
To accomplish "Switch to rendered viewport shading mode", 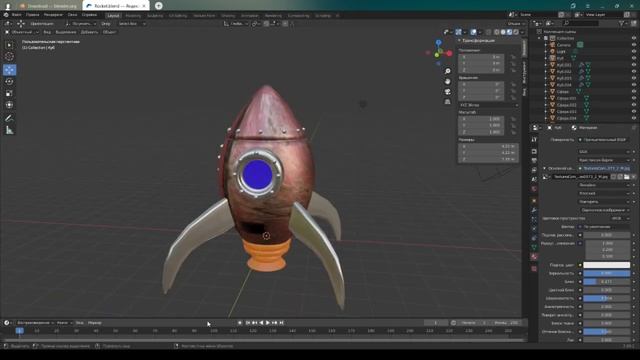I will point(516,32).
